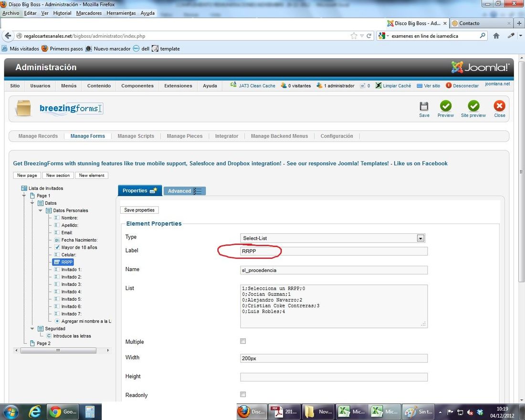525x420 pixels.
Task: Click the Save disk icon
Action: (424, 106)
